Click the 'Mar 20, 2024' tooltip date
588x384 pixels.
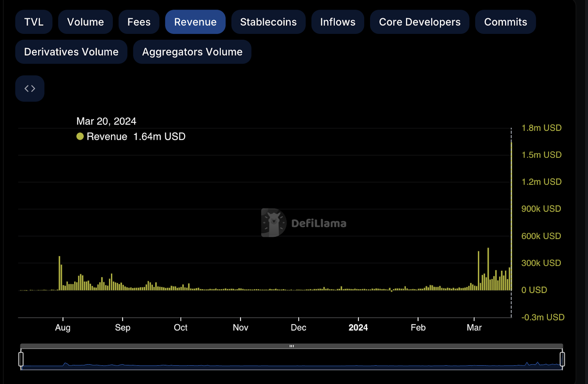[x=106, y=121]
